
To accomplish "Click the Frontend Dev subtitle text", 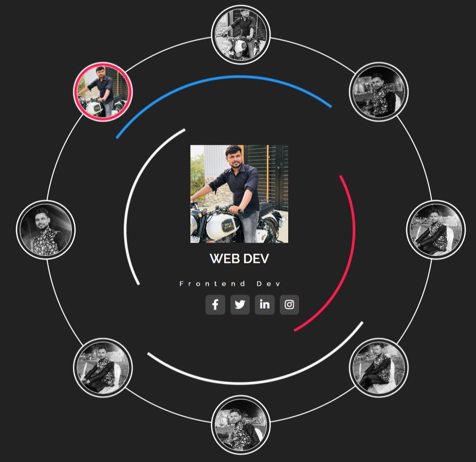I will click(230, 284).
